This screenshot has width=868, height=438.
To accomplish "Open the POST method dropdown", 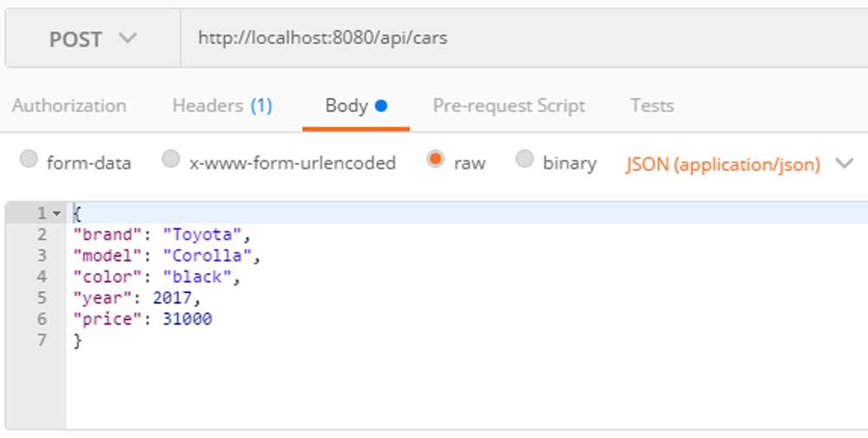I will tap(92, 39).
